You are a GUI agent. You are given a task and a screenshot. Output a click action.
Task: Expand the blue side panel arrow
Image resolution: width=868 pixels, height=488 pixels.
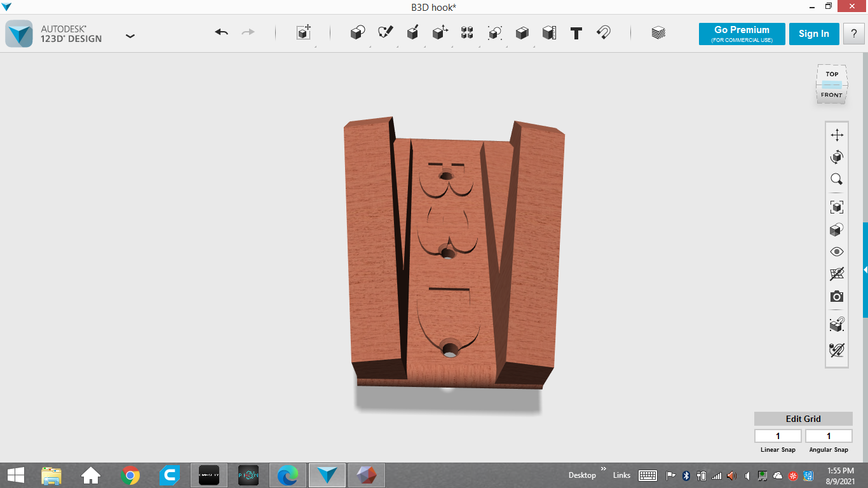(x=865, y=270)
